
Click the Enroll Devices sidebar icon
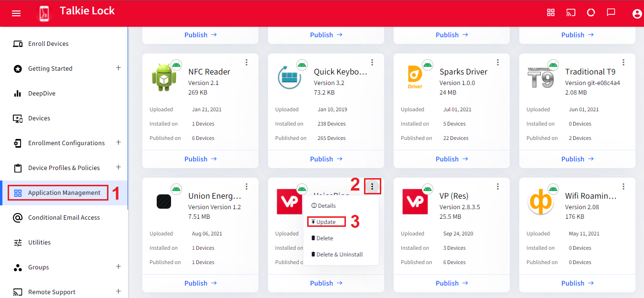18,44
